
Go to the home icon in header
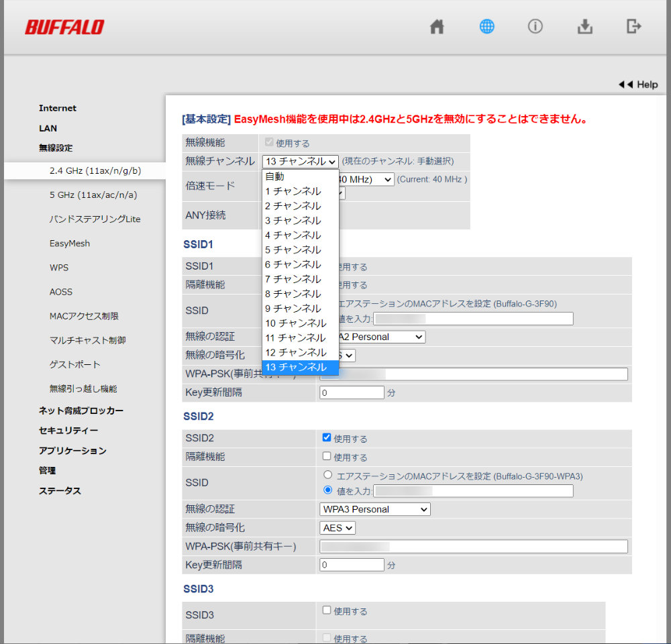tap(437, 27)
